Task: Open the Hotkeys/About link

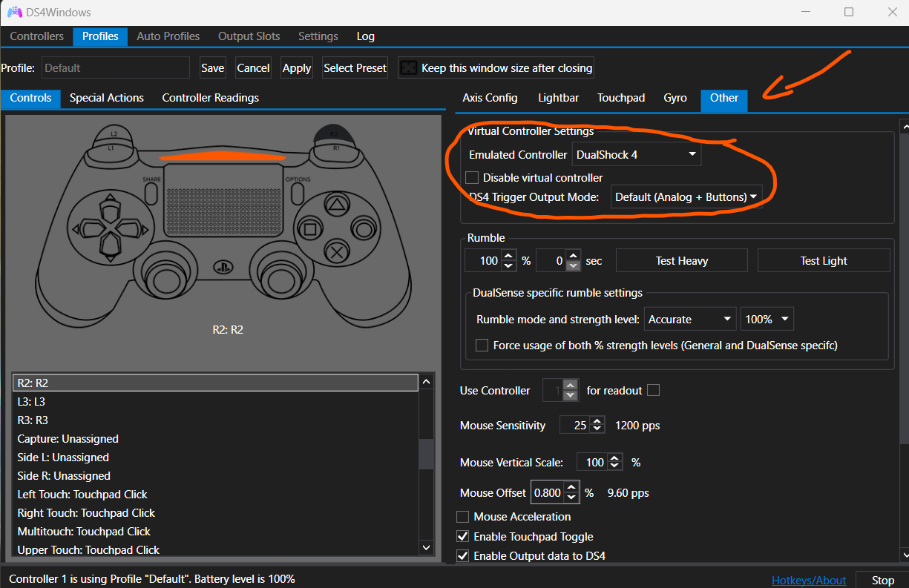Action: pyautogui.click(x=809, y=581)
